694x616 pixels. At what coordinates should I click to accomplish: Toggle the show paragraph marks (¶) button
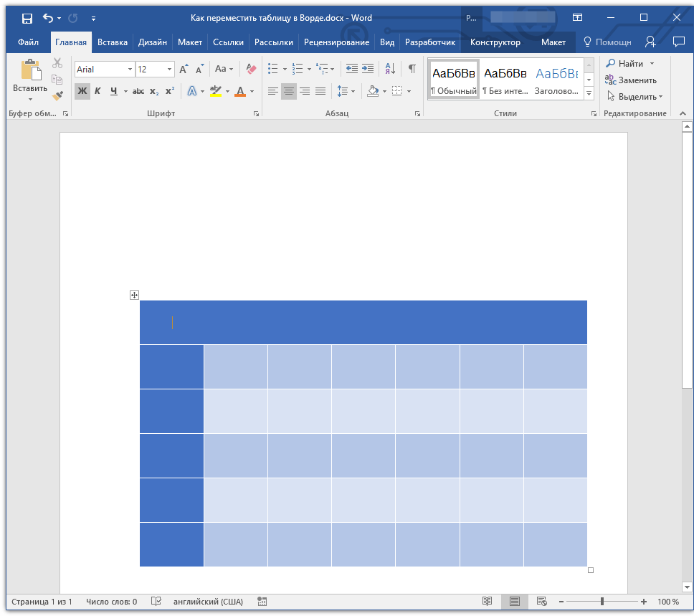(412, 69)
